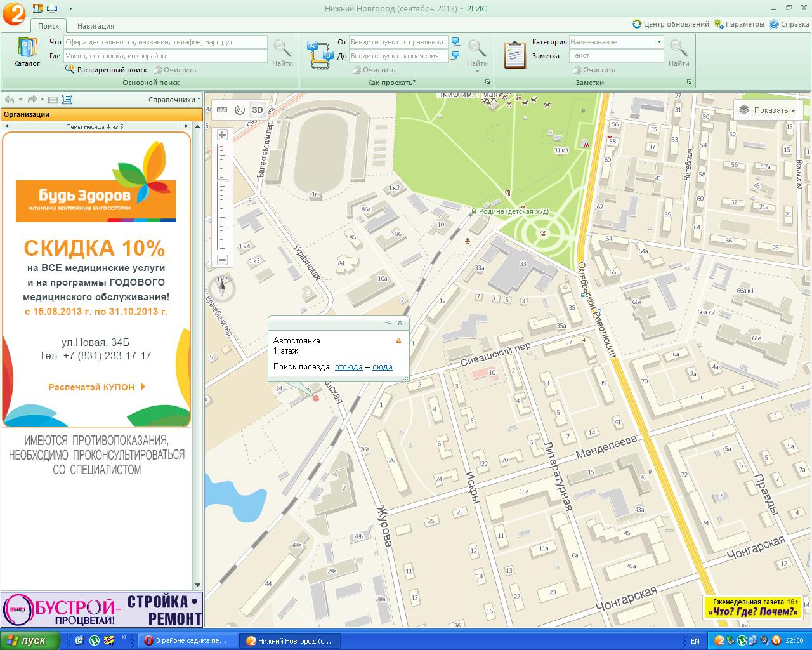Click the expanded list view icon in the panel toolbar

[67, 100]
